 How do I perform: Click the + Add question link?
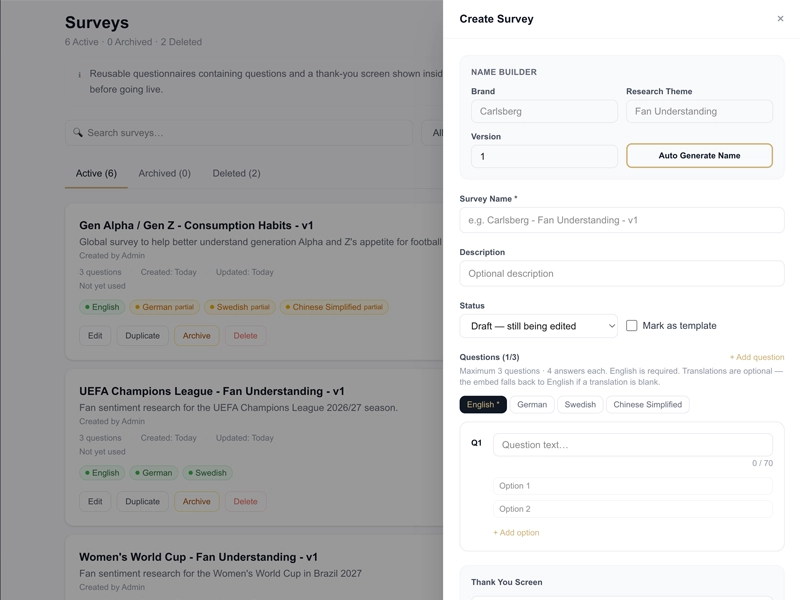(757, 357)
